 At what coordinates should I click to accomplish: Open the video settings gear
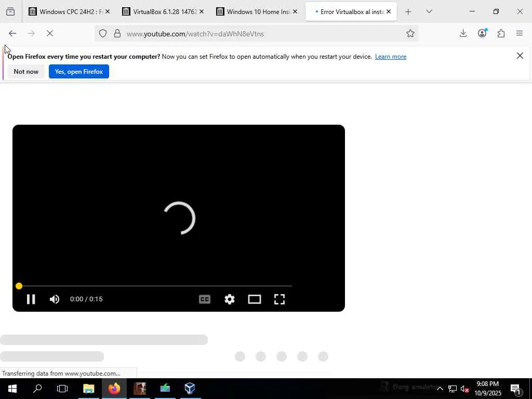pyautogui.click(x=230, y=299)
